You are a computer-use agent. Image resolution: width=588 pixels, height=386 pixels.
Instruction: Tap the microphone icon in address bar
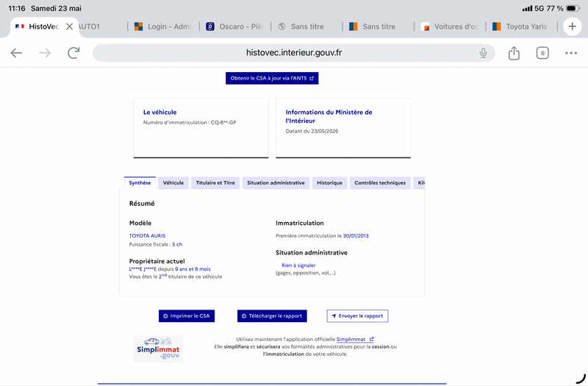tap(483, 53)
